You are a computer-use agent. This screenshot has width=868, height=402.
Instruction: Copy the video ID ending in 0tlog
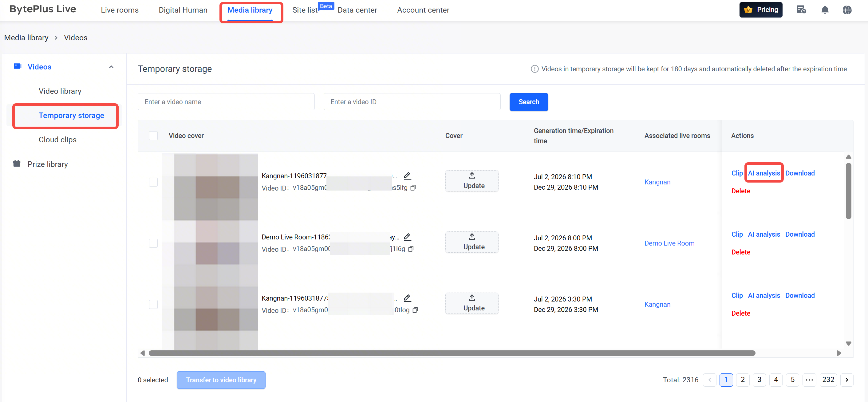[x=415, y=310]
